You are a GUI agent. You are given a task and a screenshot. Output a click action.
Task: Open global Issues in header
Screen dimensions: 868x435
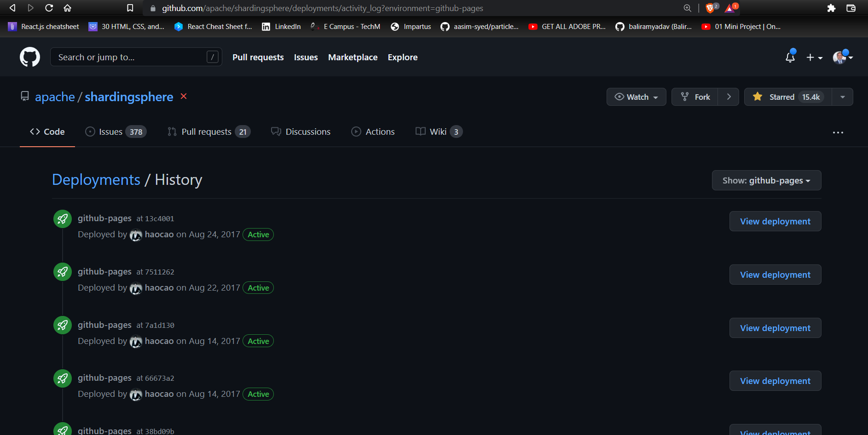coord(306,57)
